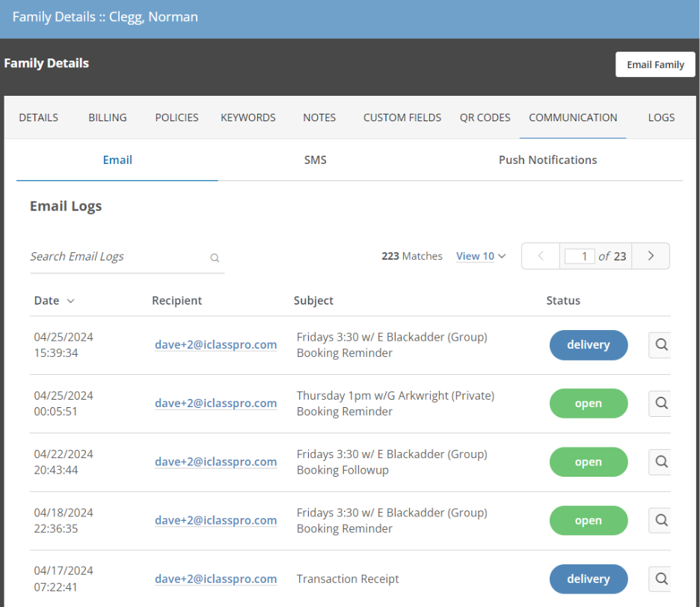
Task: Click the Recipient column header
Action: pyautogui.click(x=176, y=301)
